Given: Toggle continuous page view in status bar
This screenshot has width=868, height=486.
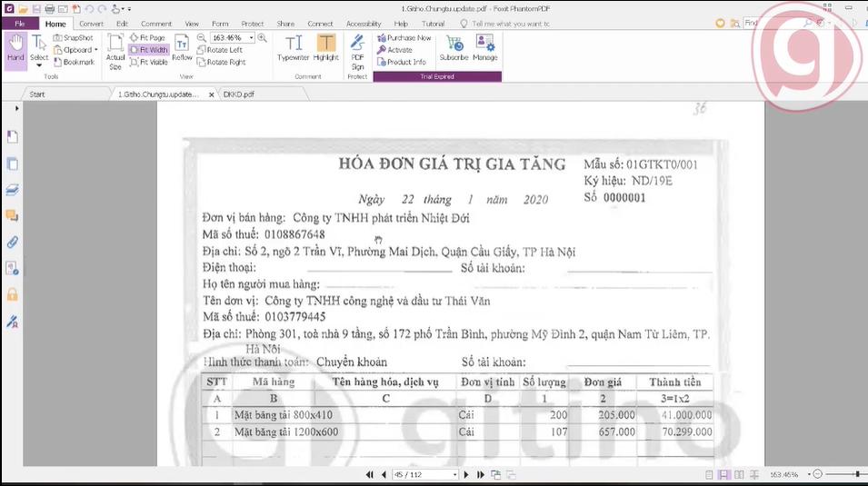Looking at the screenshot, I should coord(723,474).
